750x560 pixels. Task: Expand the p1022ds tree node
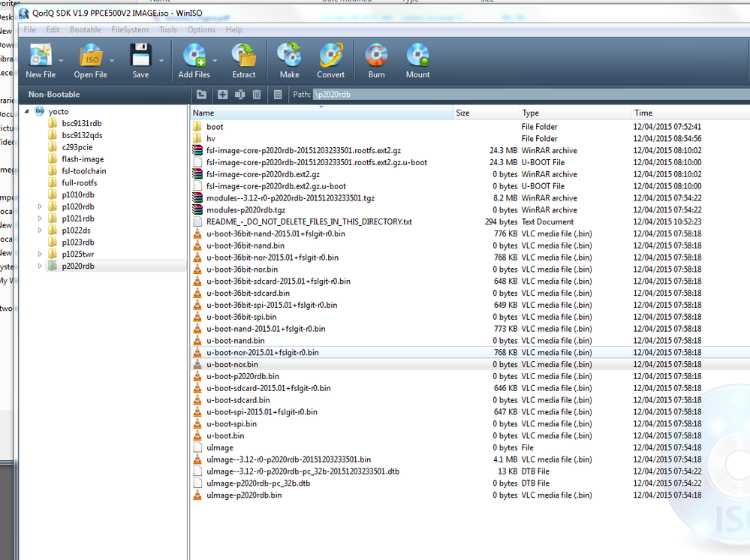coord(40,230)
